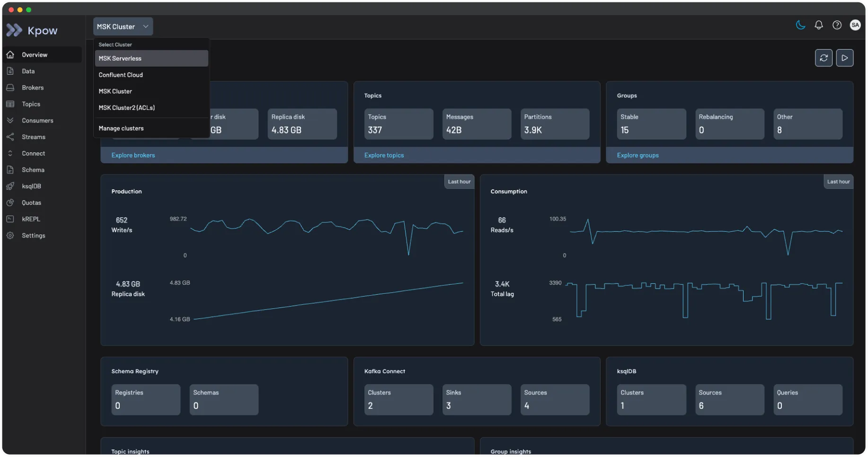Click the Schemas 0 card
Viewport: 868px width, 457px height.
(x=224, y=400)
